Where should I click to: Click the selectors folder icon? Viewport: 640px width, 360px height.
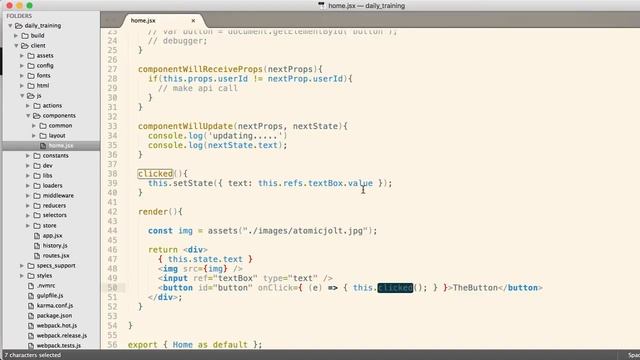pos(37,215)
